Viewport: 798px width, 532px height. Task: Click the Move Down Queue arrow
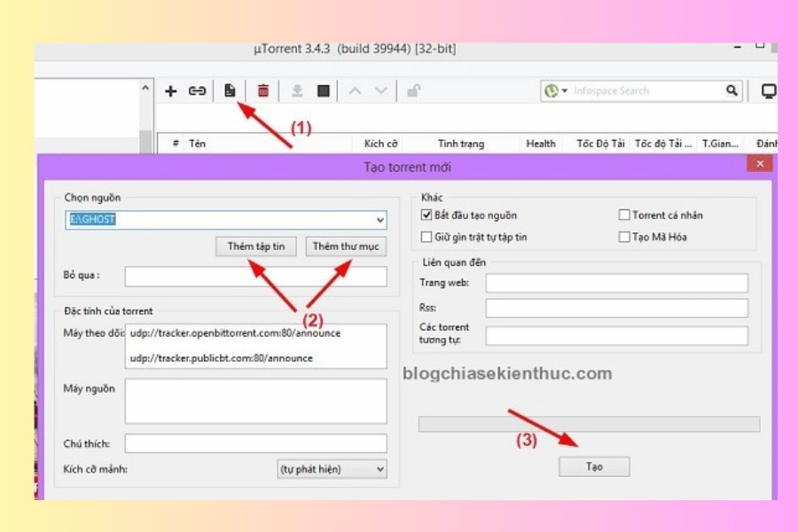[381, 90]
